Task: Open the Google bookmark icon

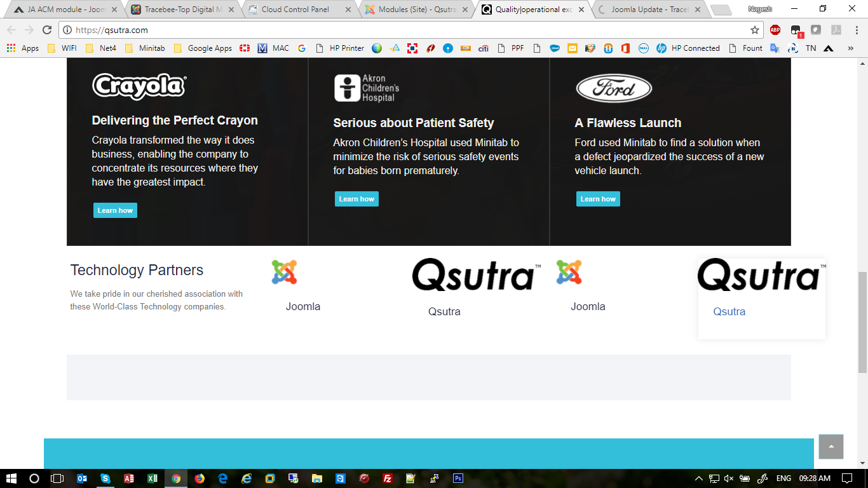Action: point(302,48)
